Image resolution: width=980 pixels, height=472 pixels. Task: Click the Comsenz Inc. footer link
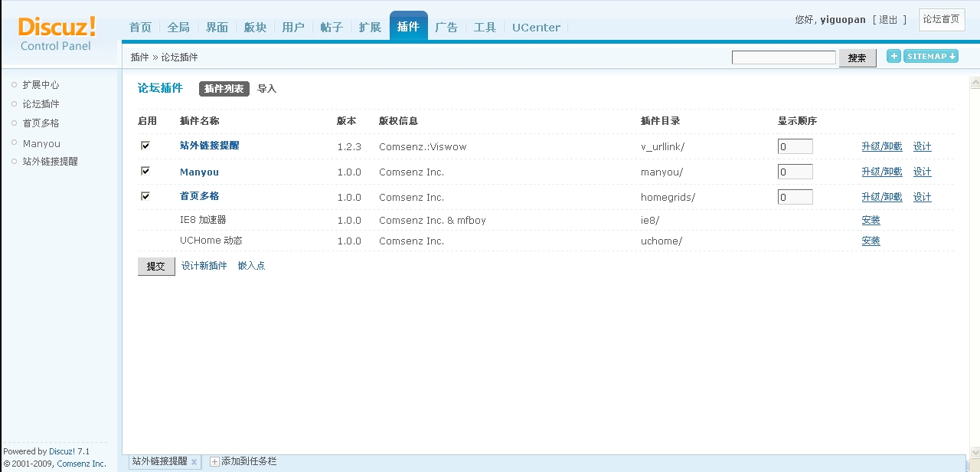[x=82, y=464]
